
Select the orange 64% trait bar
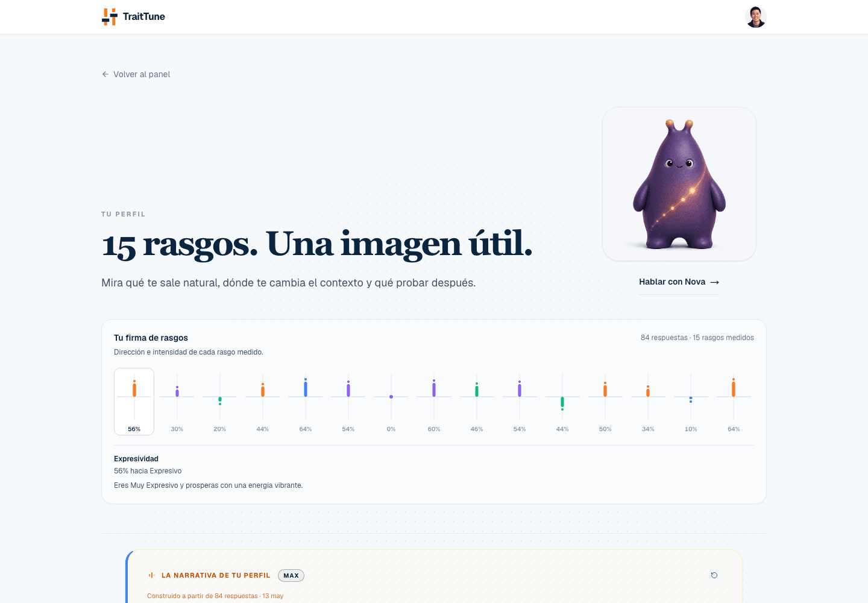[734, 401]
